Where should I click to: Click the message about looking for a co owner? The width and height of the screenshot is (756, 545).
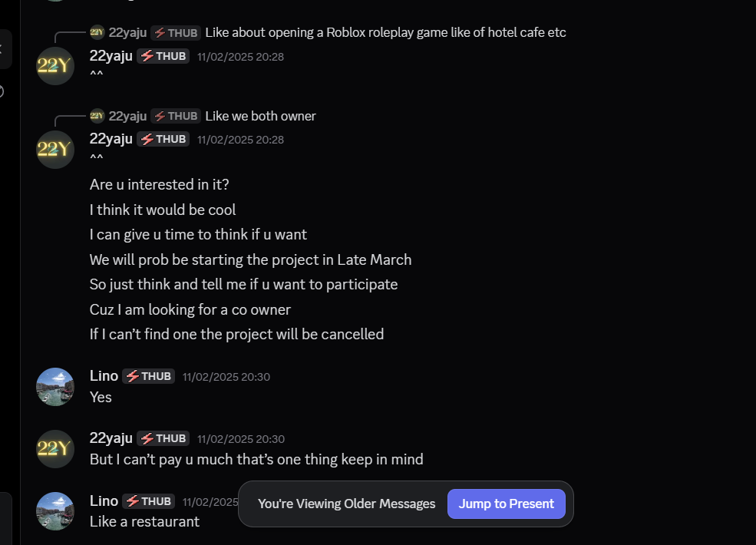190,309
